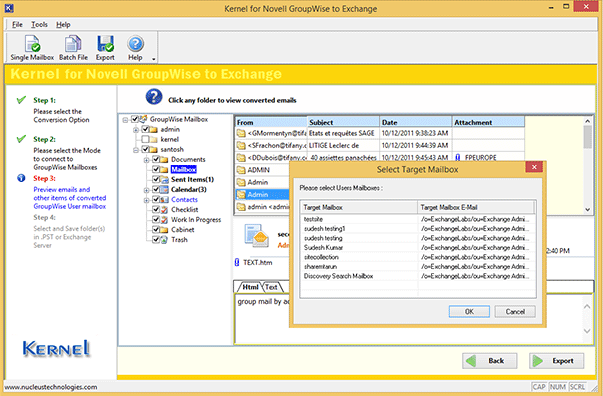
Task: Toggle the Contacts folder checkbox
Action: coord(156,199)
